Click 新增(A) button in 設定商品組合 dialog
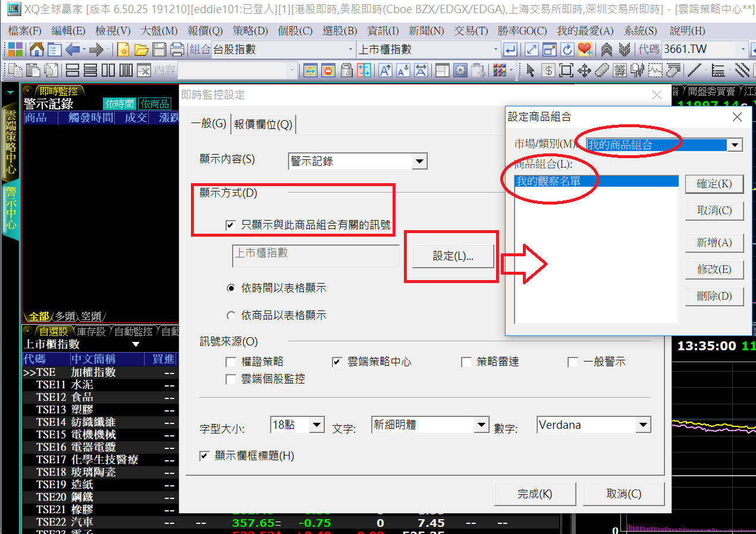The image size is (756, 534). 714,243
